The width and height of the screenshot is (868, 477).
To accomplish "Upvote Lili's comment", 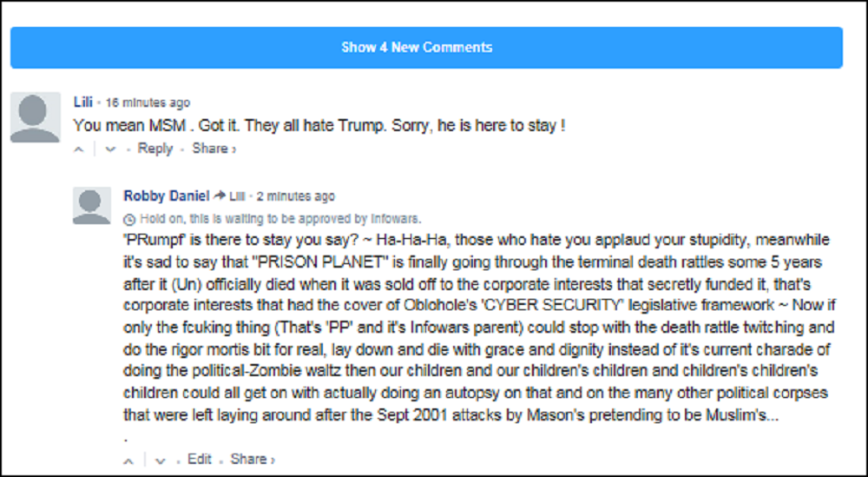I will tap(79, 149).
